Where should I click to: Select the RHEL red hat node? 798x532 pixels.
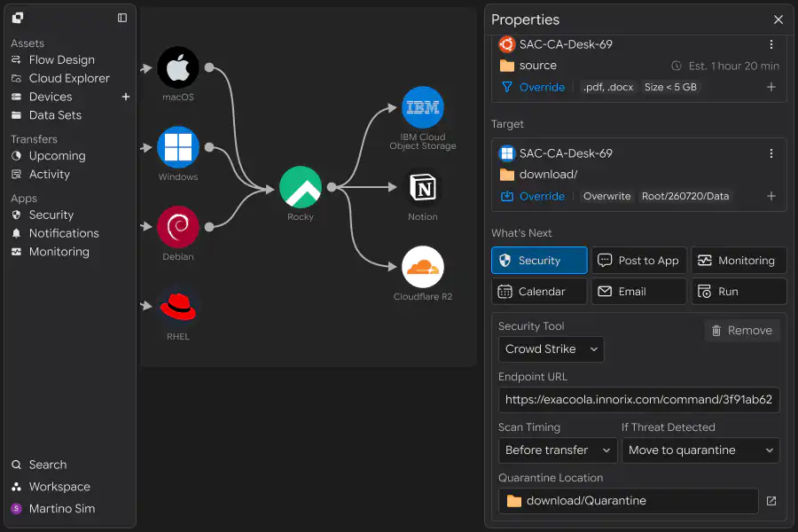tap(178, 307)
